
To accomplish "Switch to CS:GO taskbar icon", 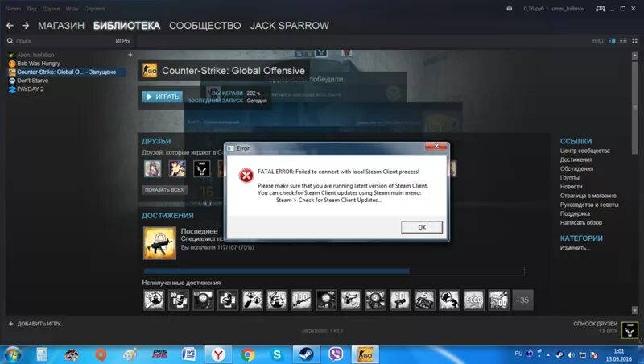I will click(365, 354).
